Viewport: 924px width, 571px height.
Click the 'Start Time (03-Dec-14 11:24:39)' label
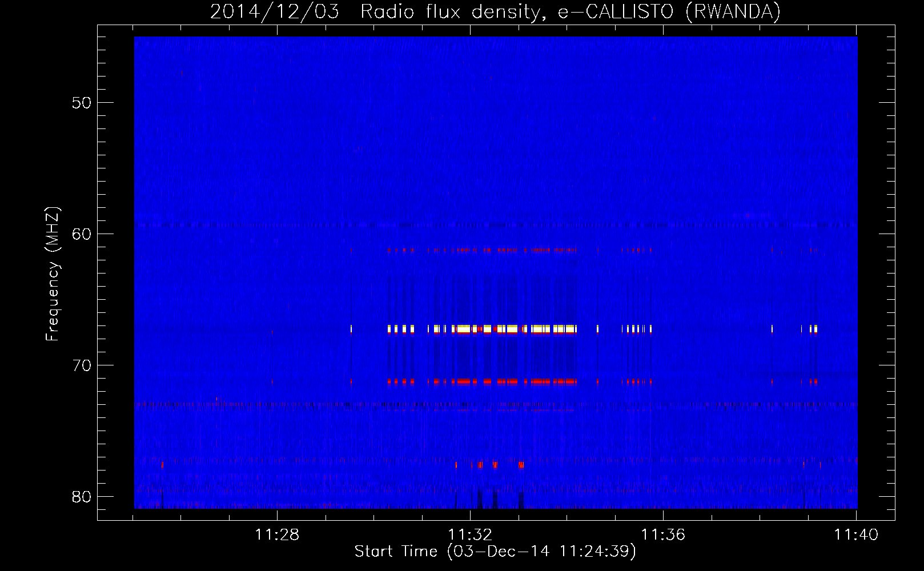coord(495,552)
